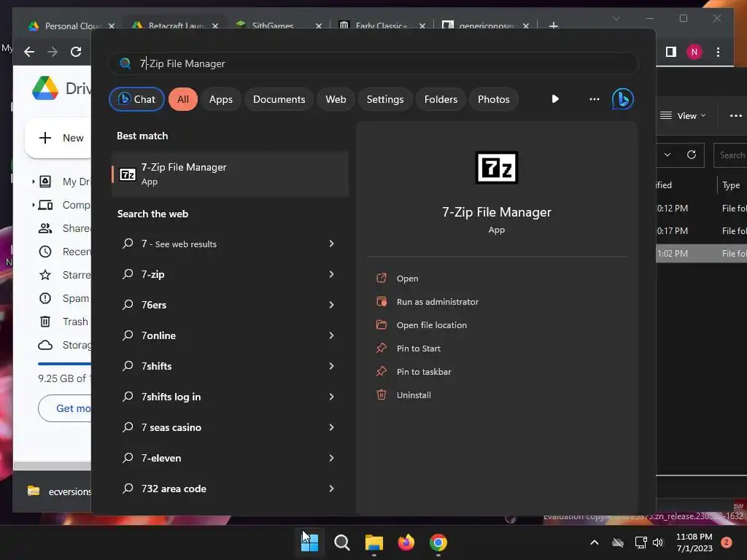Open Firefox from taskbar

pyautogui.click(x=406, y=542)
